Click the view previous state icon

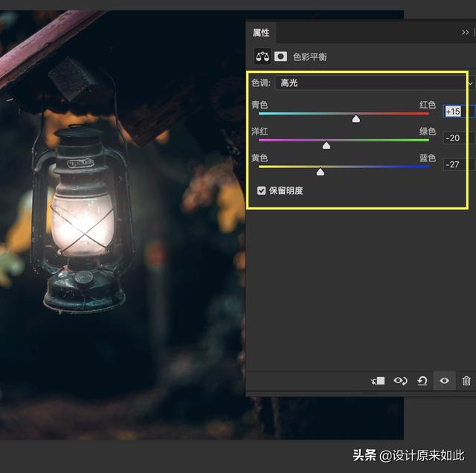[400, 381]
